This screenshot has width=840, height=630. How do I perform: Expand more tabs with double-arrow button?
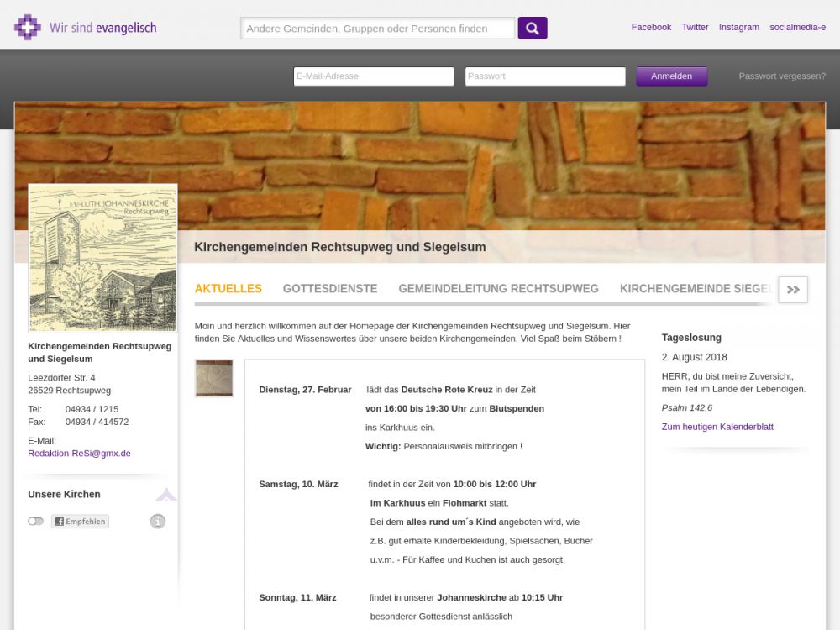pos(793,289)
